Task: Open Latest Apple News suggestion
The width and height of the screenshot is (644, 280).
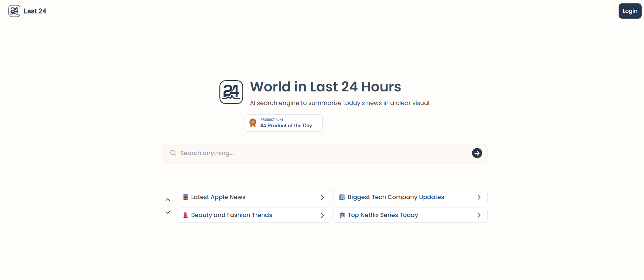Action: click(254, 197)
